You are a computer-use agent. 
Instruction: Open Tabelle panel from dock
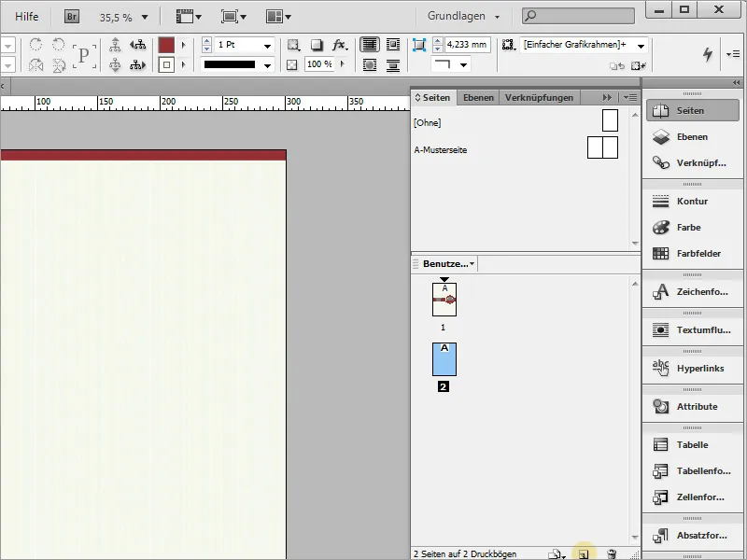[x=692, y=445]
